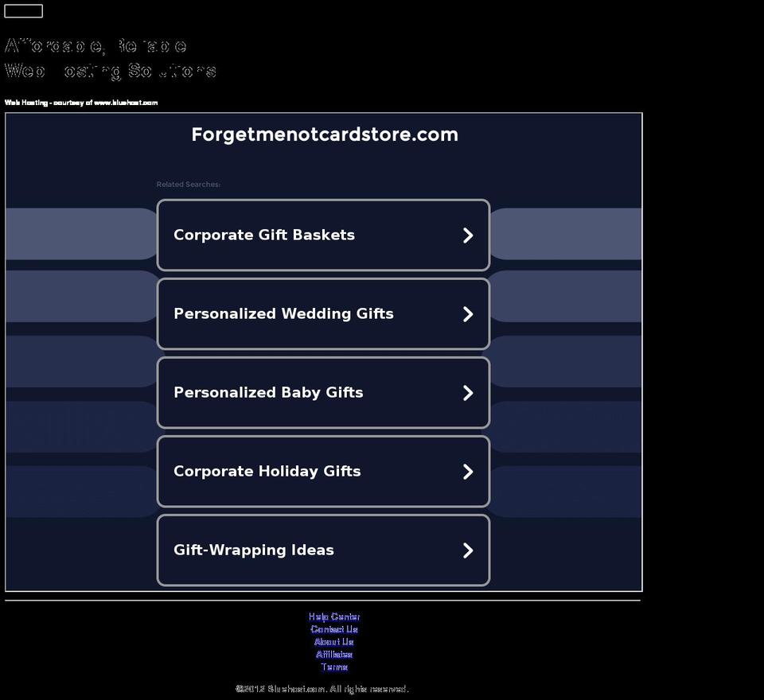This screenshot has width=764, height=700.
Task: Click the chevron arrow on Personalized Wedding Gifts
Action: click(x=468, y=314)
